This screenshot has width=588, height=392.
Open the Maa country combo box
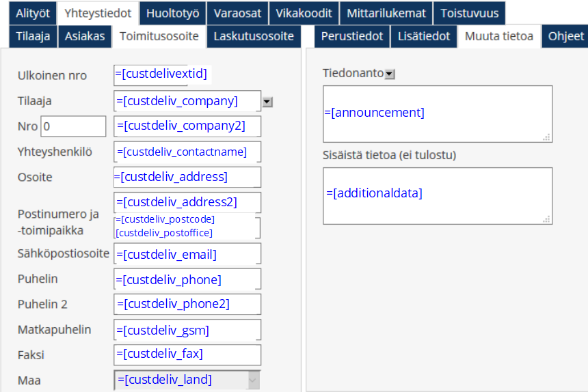(187, 380)
